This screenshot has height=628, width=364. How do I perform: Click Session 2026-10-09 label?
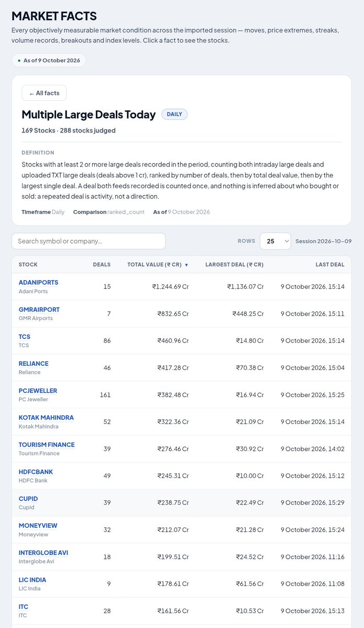coord(324,241)
